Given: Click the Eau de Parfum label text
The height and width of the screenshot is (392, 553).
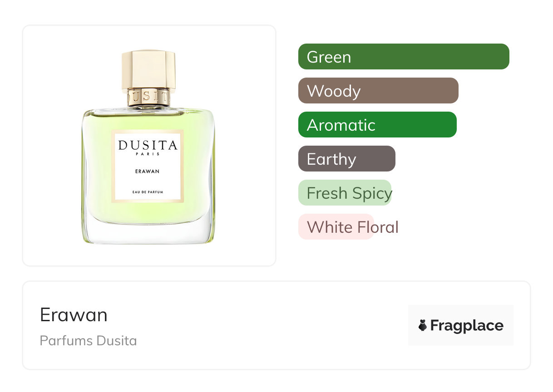Looking at the screenshot, I should coord(148,192).
